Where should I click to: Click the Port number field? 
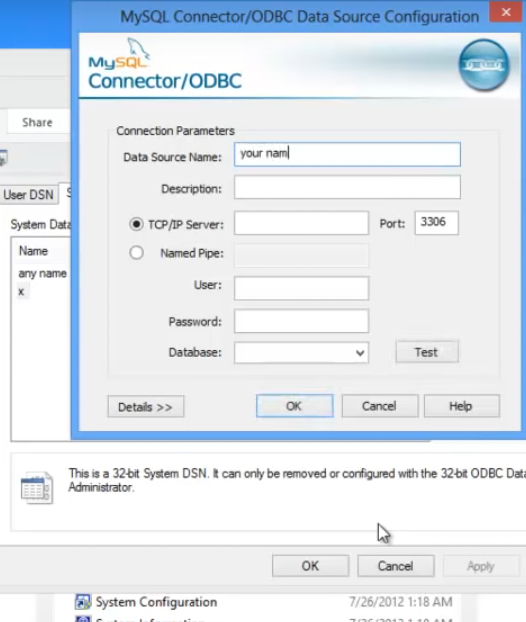[x=436, y=223]
